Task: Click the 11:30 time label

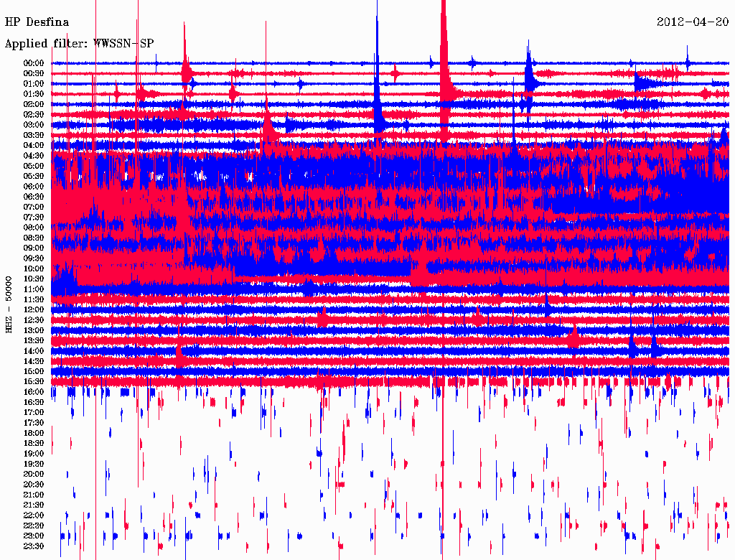Action: point(34,299)
